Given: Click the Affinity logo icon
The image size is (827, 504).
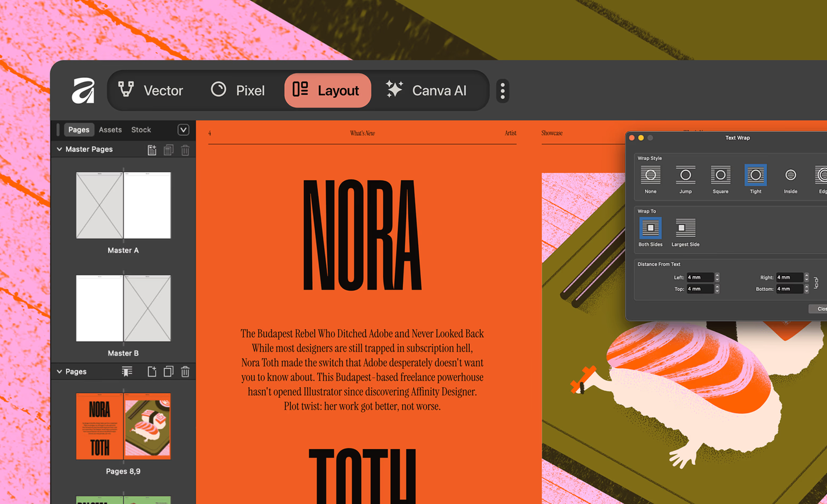Looking at the screenshot, I should coord(83,91).
